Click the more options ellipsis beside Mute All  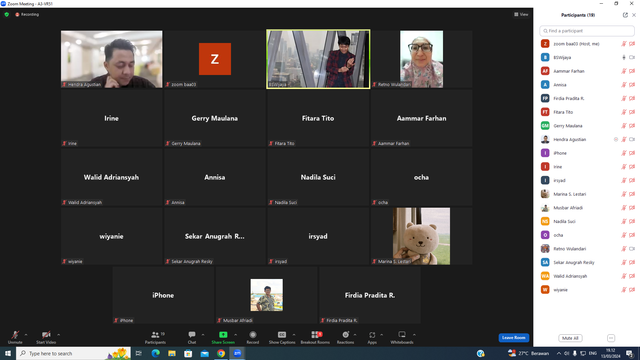click(611, 338)
